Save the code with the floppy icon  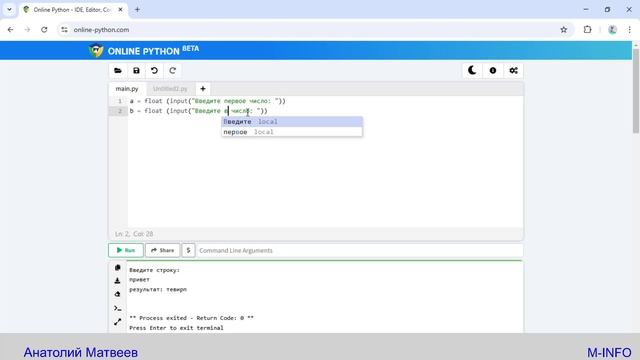click(x=136, y=71)
